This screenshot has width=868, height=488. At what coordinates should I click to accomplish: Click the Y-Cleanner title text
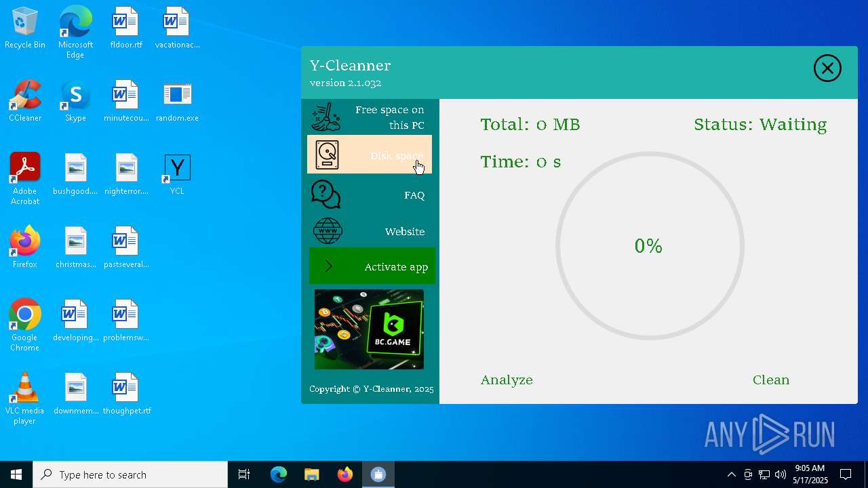(x=350, y=66)
